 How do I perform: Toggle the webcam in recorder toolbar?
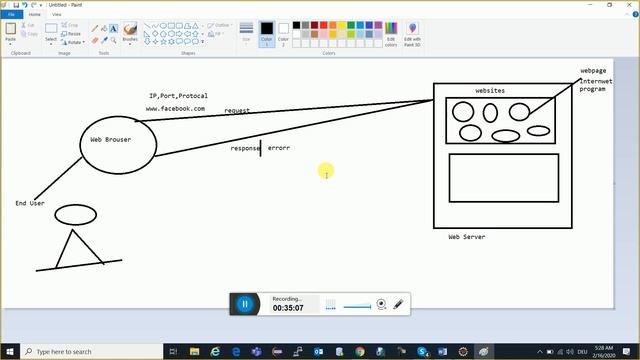pos(381,304)
